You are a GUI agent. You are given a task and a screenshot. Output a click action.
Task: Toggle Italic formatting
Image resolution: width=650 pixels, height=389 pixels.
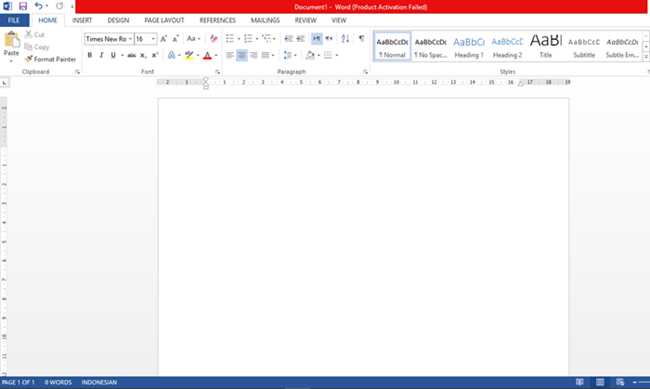click(x=101, y=55)
